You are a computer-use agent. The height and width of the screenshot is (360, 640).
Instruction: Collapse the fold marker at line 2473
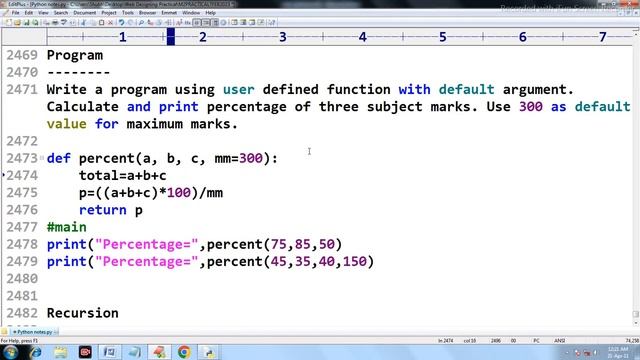(42, 158)
